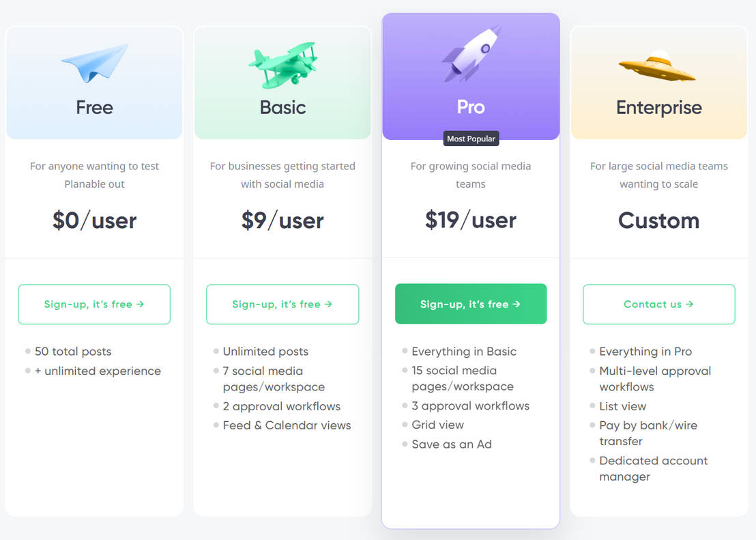The height and width of the screenshot is (540, 756).
Task: Click the 'Custom' pricing text under Enterprise
Action: (x=658, y=220)
